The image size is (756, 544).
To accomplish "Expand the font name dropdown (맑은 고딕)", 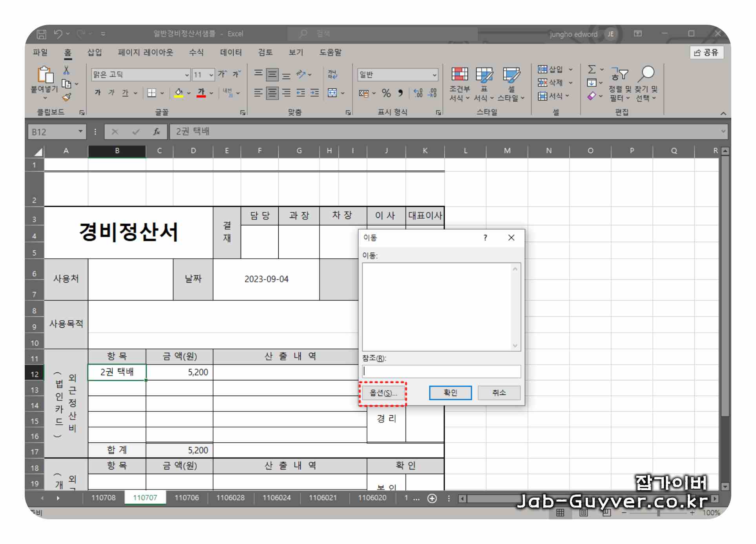I will pyautogui.click(x=187, y=75).
